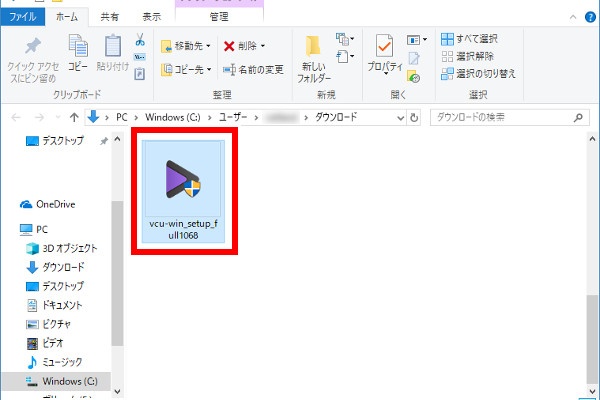Viewport: 600px width, 400px height.
Task: Click the Pin to Quick Access icon
Action: click(x=33, y=47)
